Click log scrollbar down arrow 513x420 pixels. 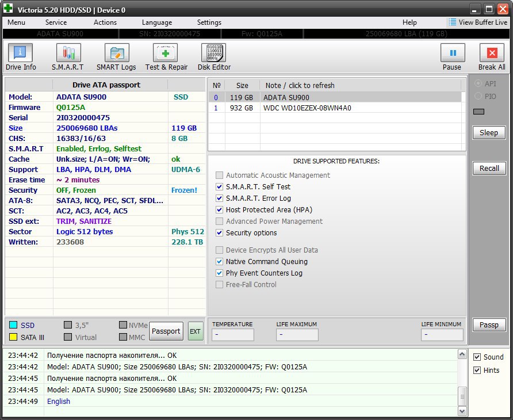coord(462,411)
